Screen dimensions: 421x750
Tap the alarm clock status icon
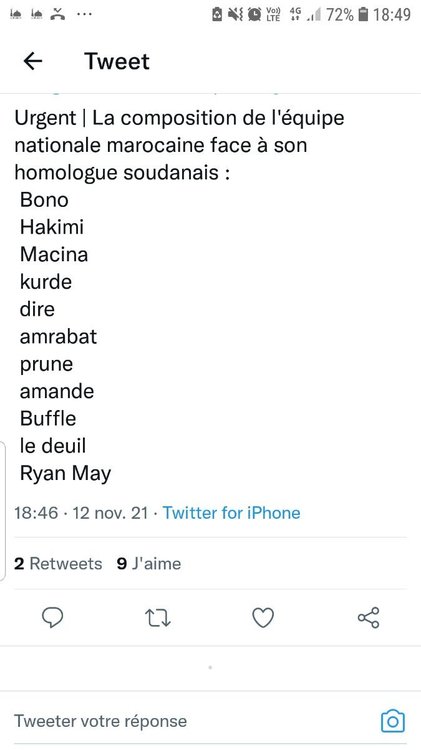pos(254,15)
